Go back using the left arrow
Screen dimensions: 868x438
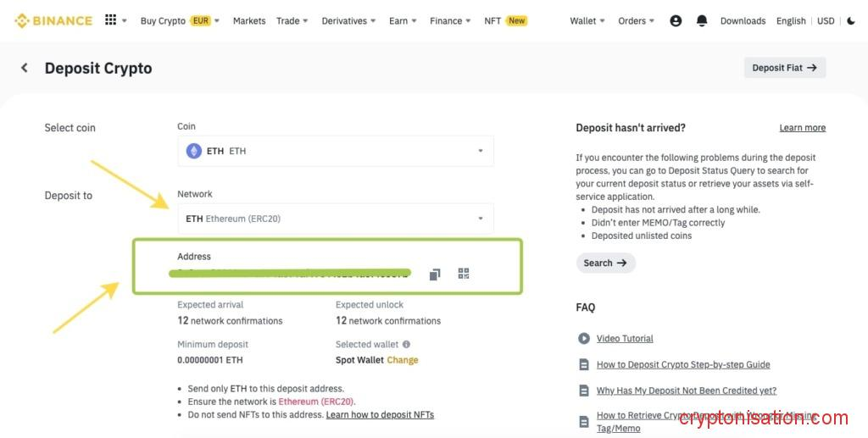tap(25, 68)
